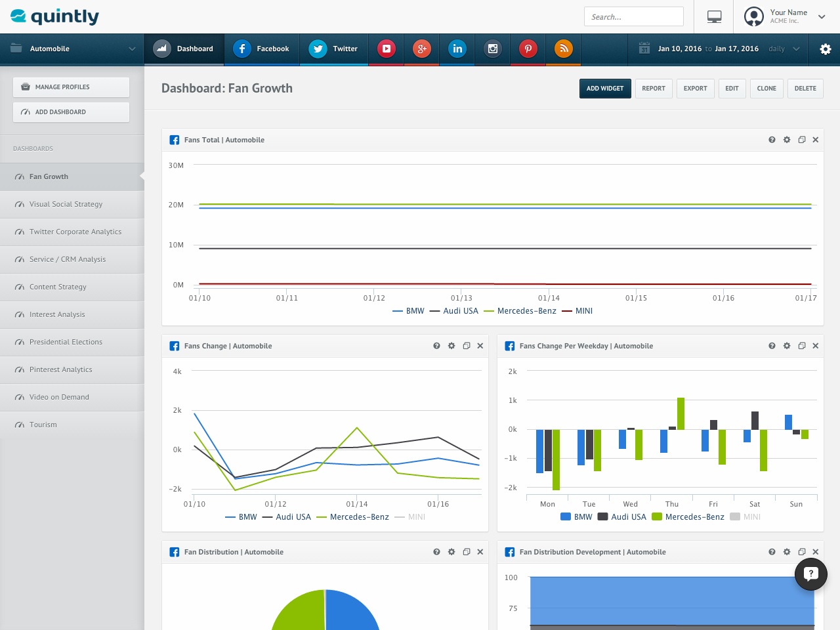Image resolution: width=840 pixels, height=630 pixels.
Task: Click Add Dashboard button
Action: click(x=71, y=112)
